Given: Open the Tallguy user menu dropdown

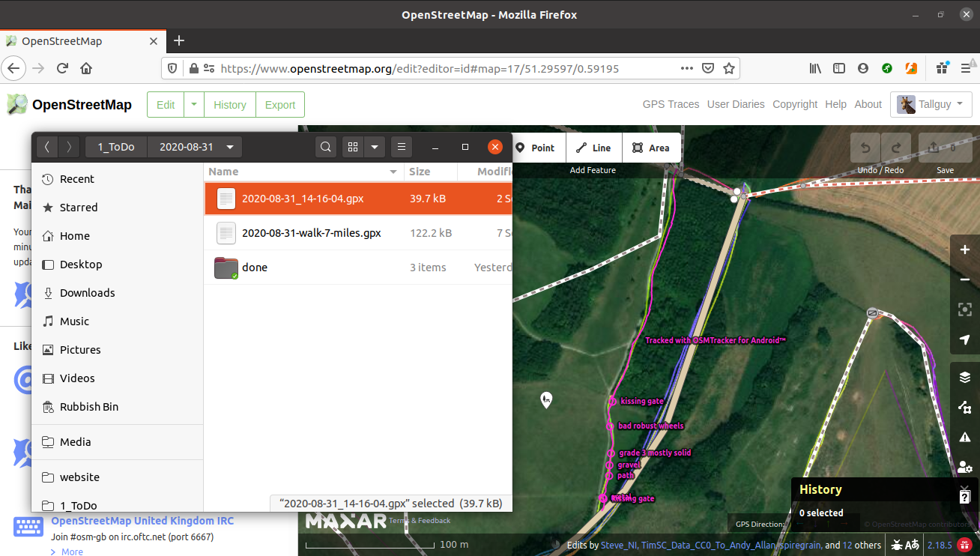Looking at the screenshot, I should tap(931, 105).
